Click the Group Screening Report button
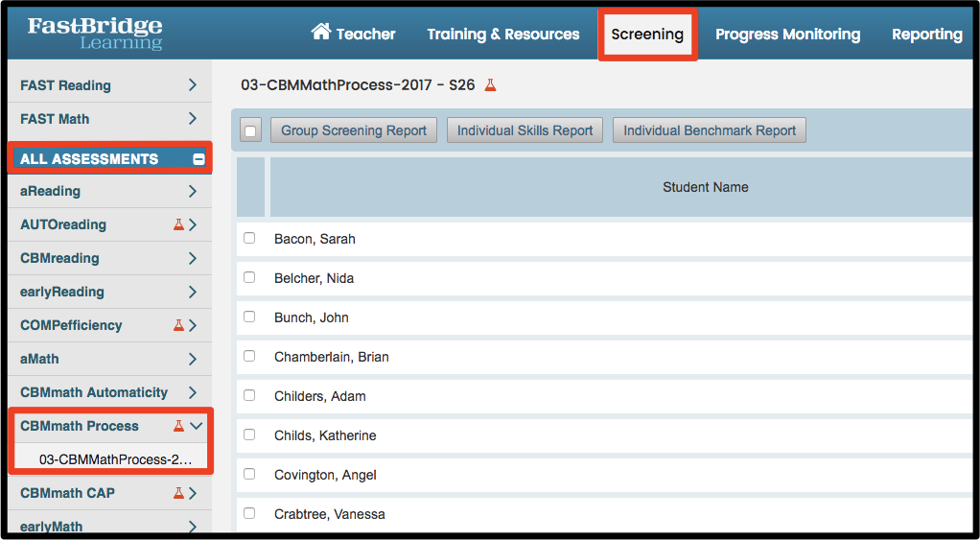Image resolution: width=980 pixels, height=540 pixels. click(354, 130)
